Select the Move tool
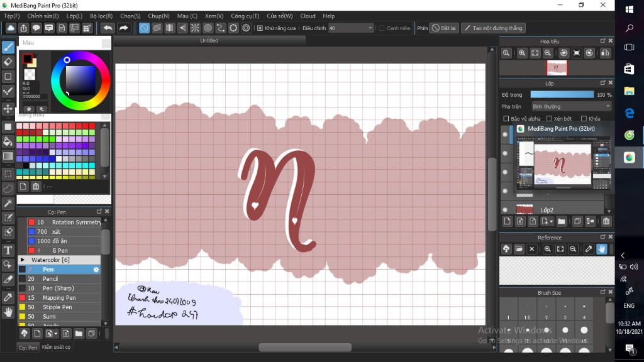644x362 pixels. coord(8,109)
